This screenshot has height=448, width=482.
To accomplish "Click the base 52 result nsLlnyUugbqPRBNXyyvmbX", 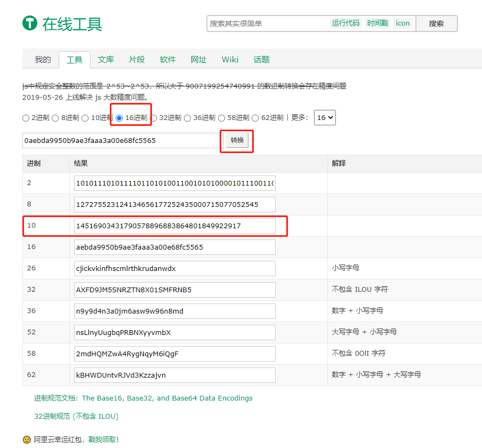I will click(174, 333).
